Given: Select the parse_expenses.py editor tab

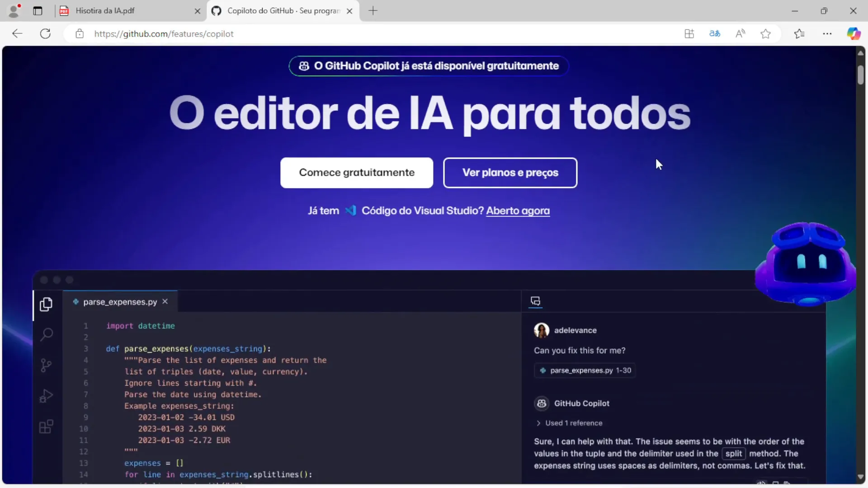Looking at the screenshot, I should click(x=119, y=302).
